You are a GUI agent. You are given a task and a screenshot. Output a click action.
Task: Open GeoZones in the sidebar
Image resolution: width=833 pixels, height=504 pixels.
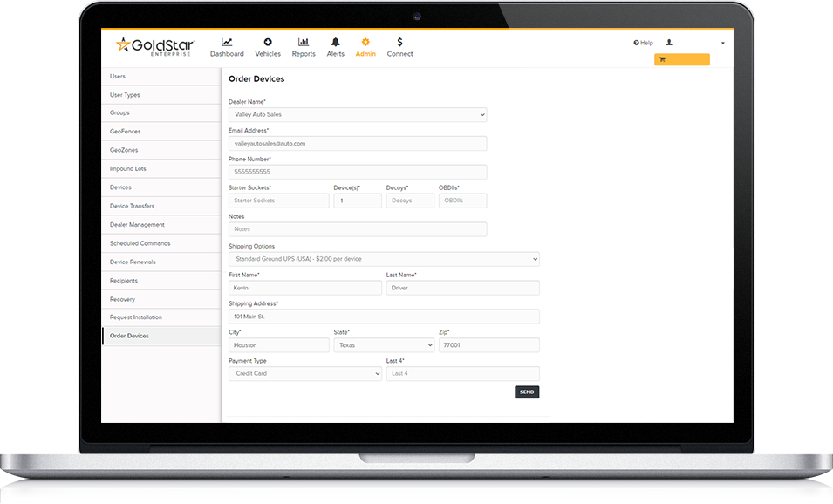point(161,150)
